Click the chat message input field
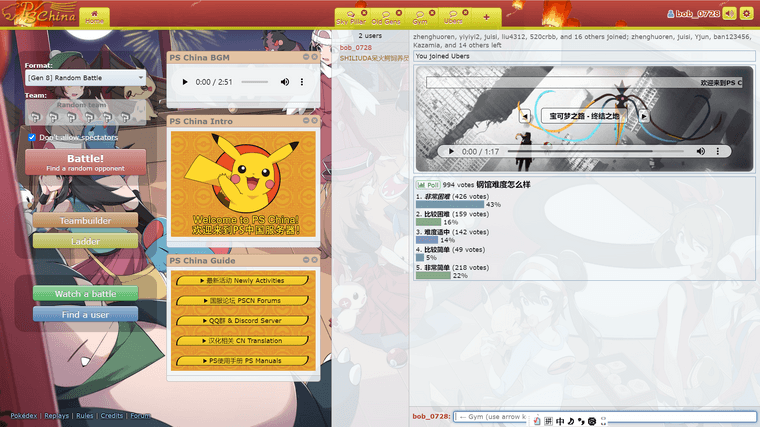The width and height of the screenshot is (760, 427). coord(490,416)
